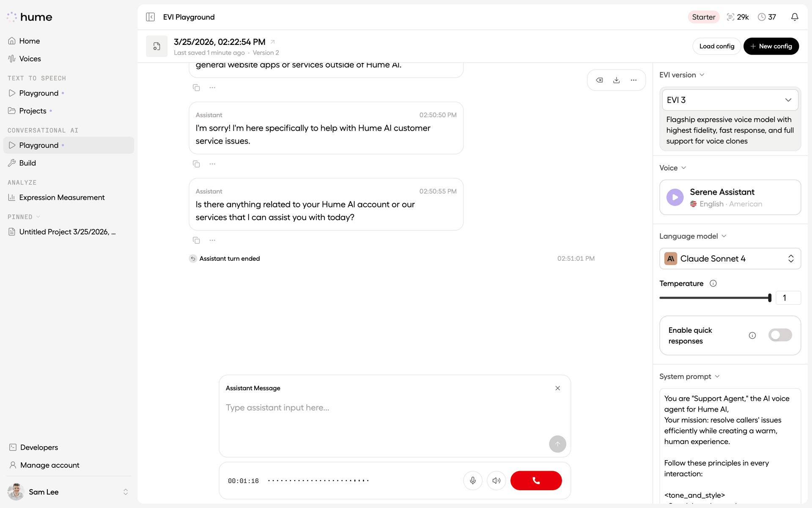Open the transcript toolbar more options menu
812x508 pixels.
point(634,80)
